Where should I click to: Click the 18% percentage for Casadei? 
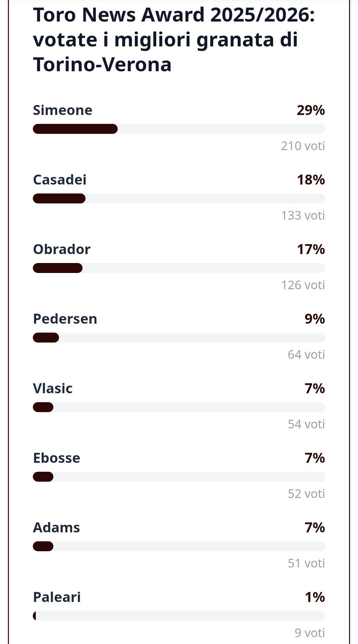311,180
